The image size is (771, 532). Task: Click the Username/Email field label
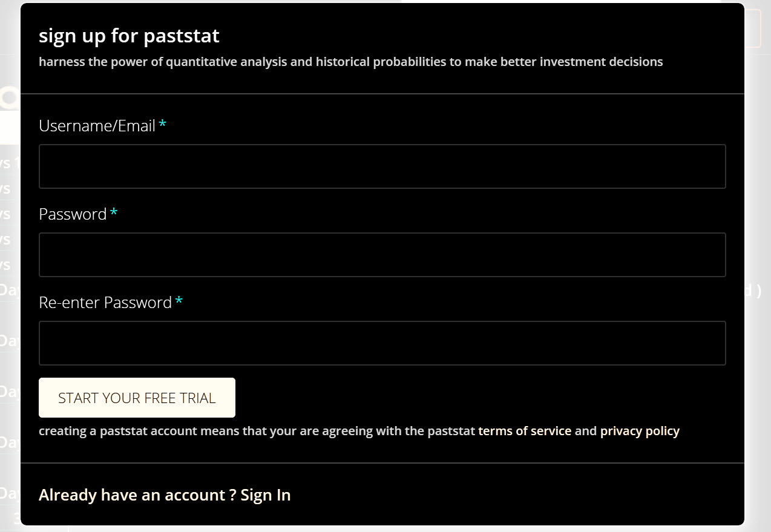(97, 126)
